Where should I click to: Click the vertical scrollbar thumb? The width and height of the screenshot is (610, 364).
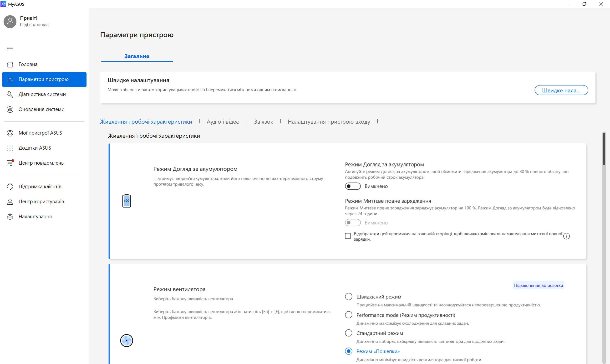(604, 149)
